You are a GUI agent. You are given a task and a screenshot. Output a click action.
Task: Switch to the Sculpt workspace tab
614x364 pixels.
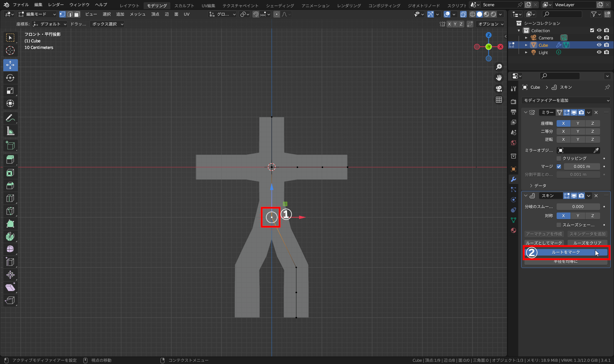tap(184, 5)
